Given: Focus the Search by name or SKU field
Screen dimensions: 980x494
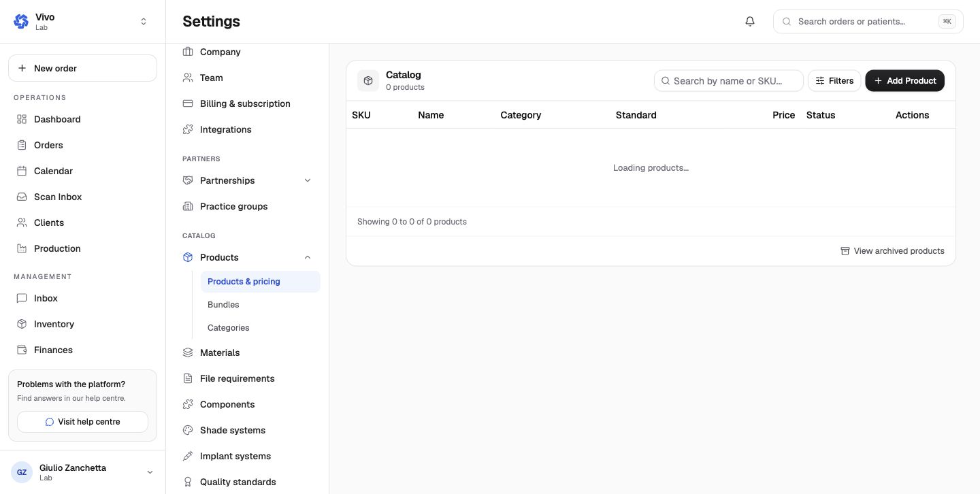Looking at the screenshot, I should click(729, 80).
